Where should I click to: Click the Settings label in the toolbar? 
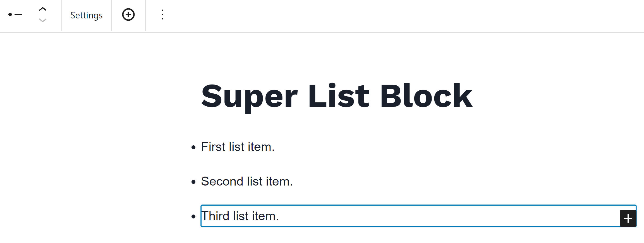click(86, 15)
